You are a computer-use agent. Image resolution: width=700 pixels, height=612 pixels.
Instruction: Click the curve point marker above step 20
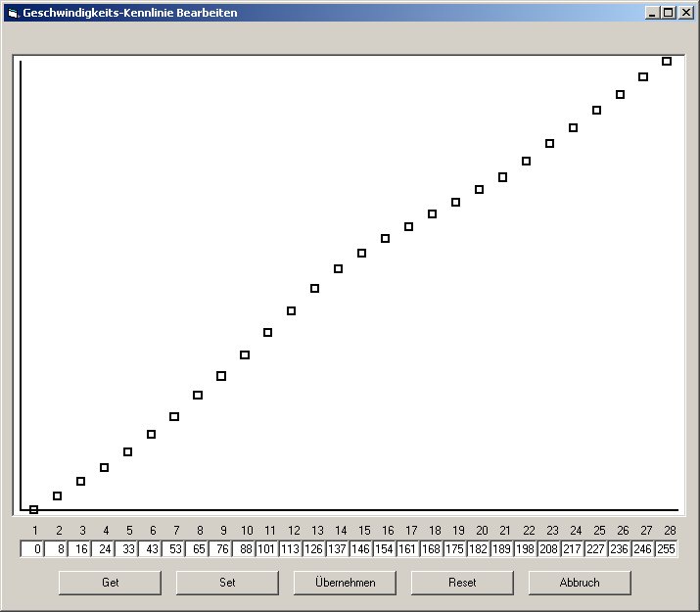[x=480, y=189]
